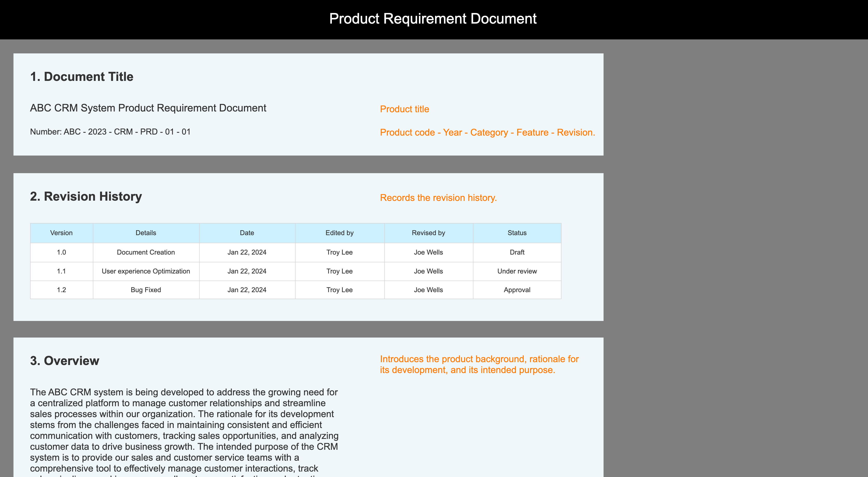The width and height of the screenshot is (868, 477).
Task: Select the 'Document Creation' details cell
Action: click(145, 252)
